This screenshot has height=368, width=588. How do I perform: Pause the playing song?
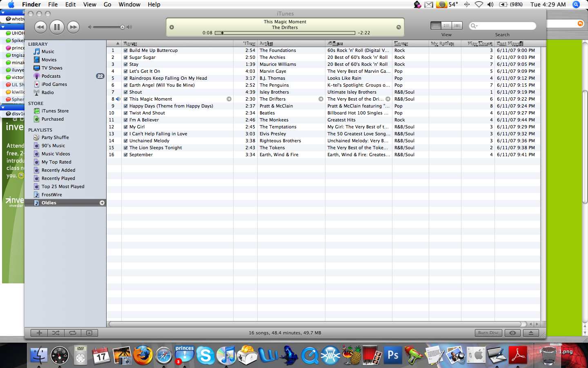click(x=57, y=27)
